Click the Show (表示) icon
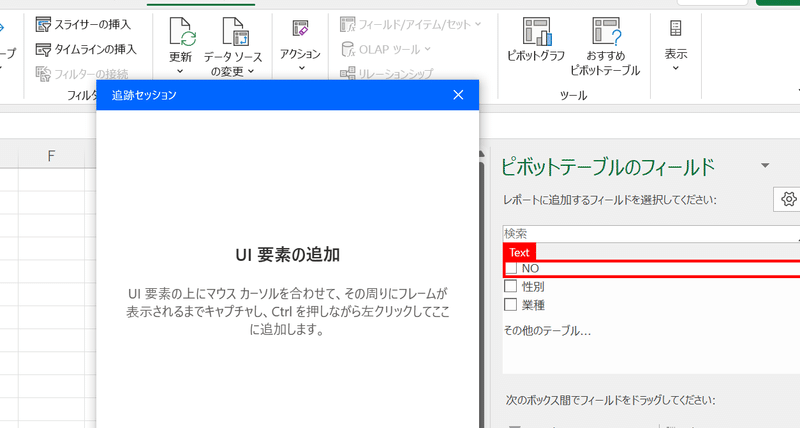This screenshot has height=428, width=800. click(676, 28)
